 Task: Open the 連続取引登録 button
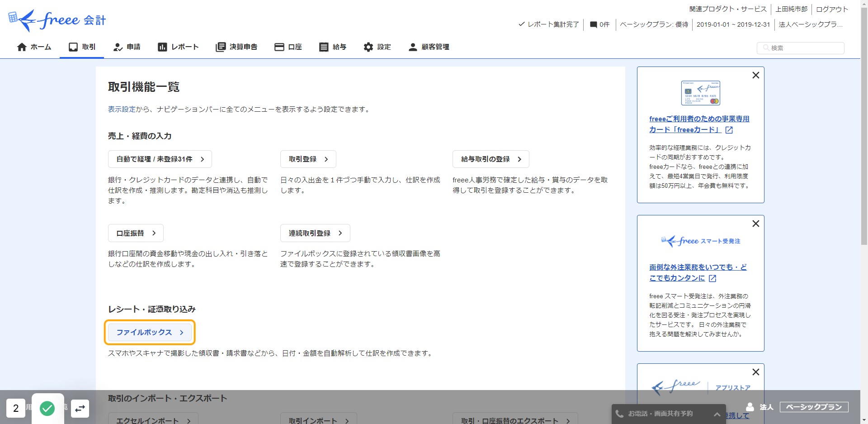315,233
